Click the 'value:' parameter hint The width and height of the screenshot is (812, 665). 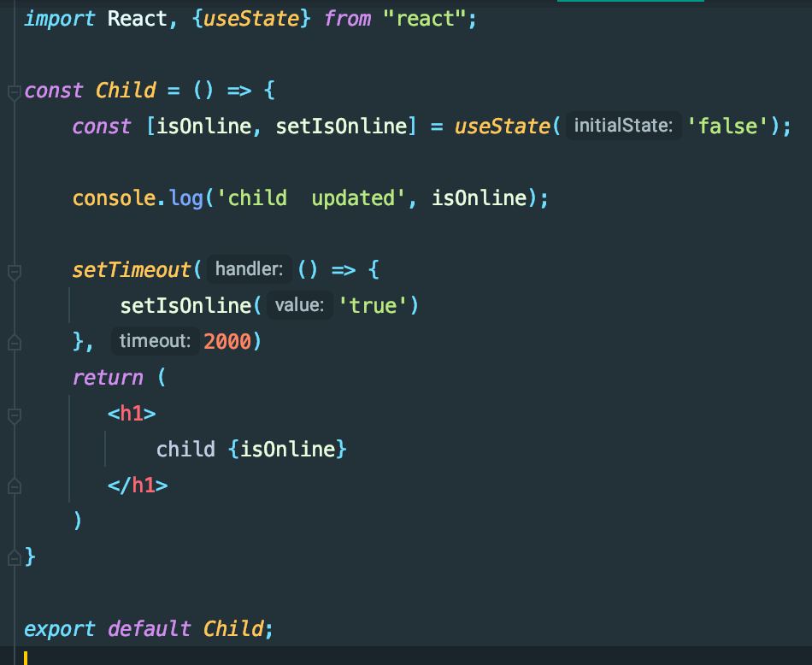(x=299, y=305)
